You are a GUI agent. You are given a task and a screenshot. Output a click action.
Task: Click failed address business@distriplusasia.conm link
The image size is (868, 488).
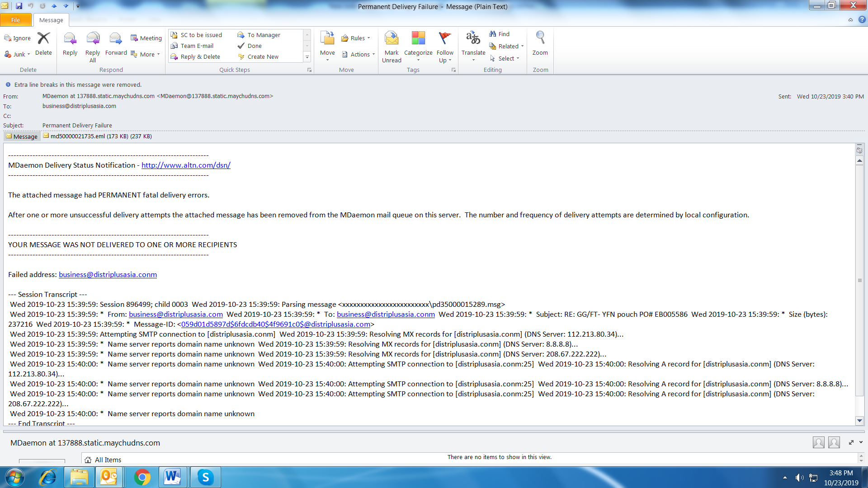point(108,274)
